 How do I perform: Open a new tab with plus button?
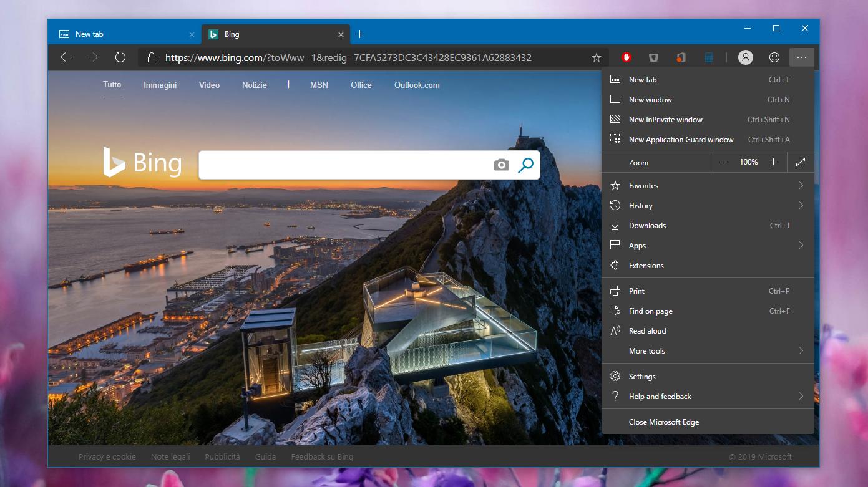pyautogui.click(x=359, y=34)
